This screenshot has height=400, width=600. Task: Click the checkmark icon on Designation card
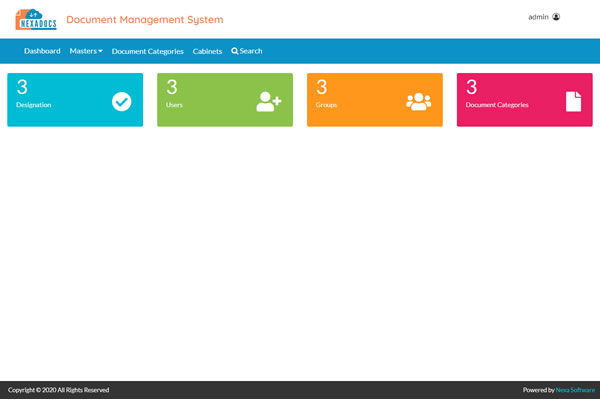(x=121, y=101)
